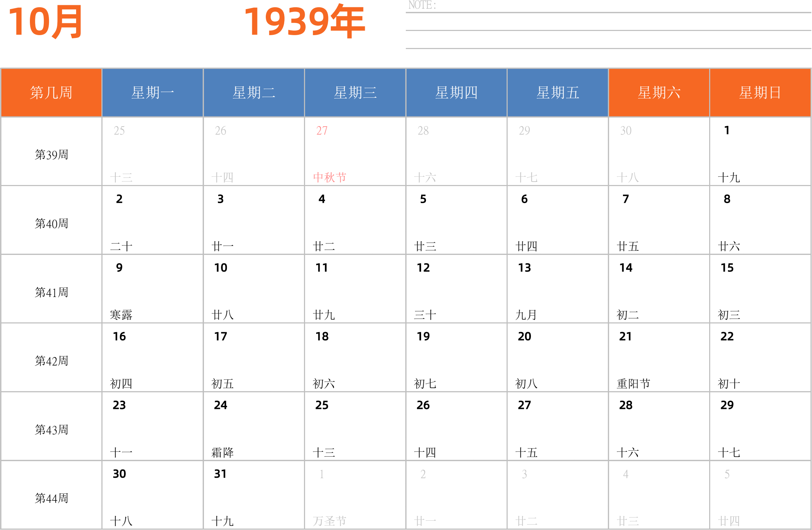
Task: Click the 三十 lunar label under 12
Action: (425, 315)
